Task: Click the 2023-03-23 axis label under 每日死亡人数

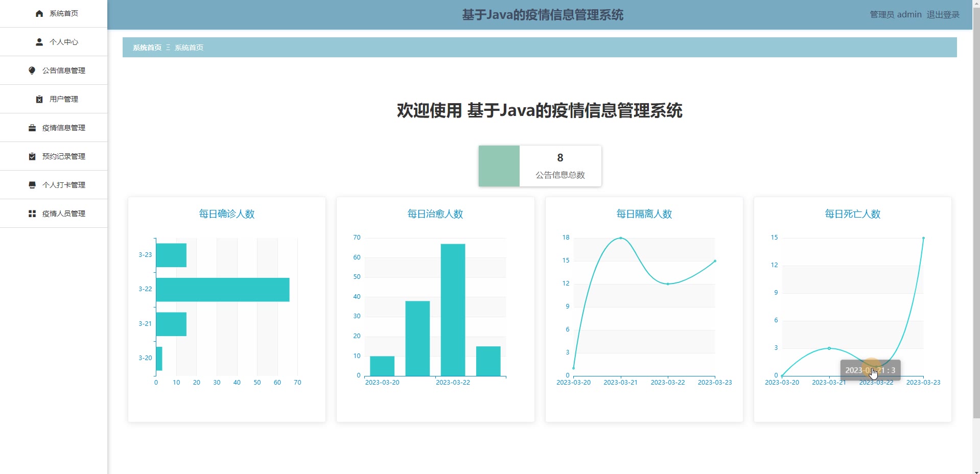Action: [923, 382]
